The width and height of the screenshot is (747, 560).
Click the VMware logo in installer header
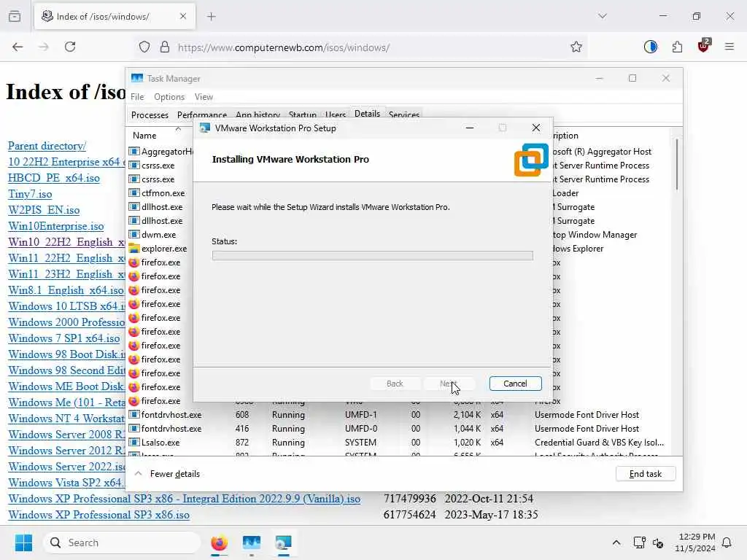531,160
